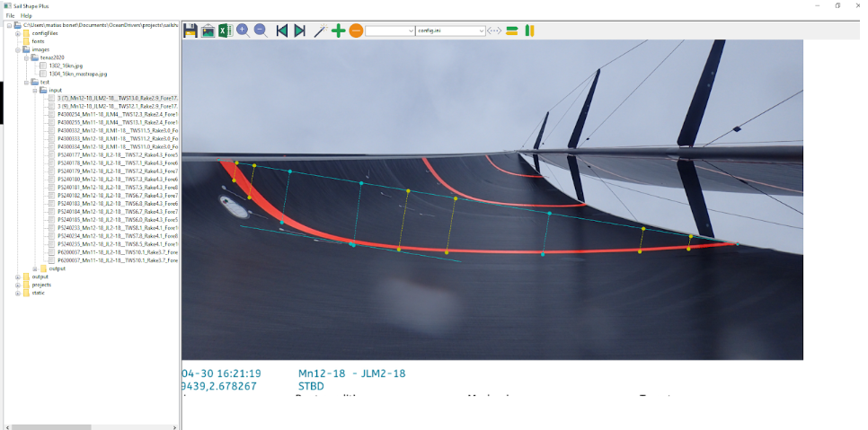The image size is (868, 430).
Task: Open file P5240178_Mn12-18_JL2-18
Action: (x=117, y=163)
